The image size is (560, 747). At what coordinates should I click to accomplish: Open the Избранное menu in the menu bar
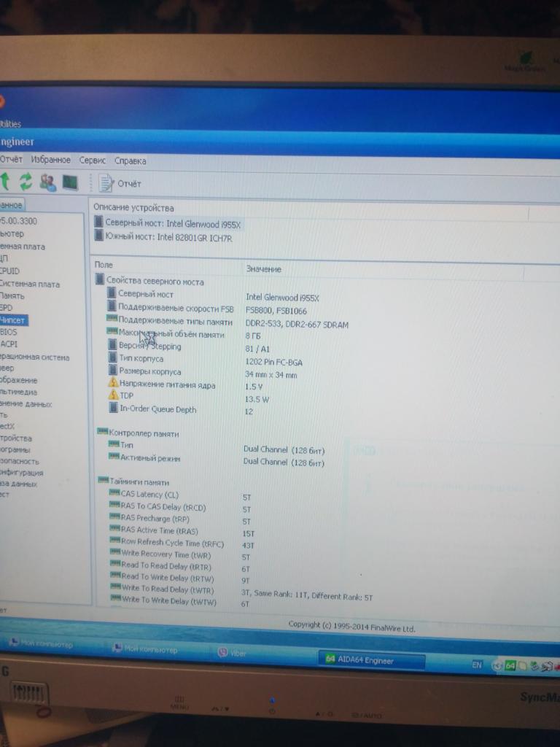50,160
